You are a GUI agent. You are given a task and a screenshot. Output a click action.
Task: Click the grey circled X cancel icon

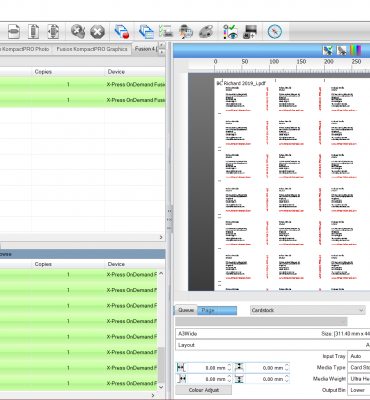(x=97, y=32)
